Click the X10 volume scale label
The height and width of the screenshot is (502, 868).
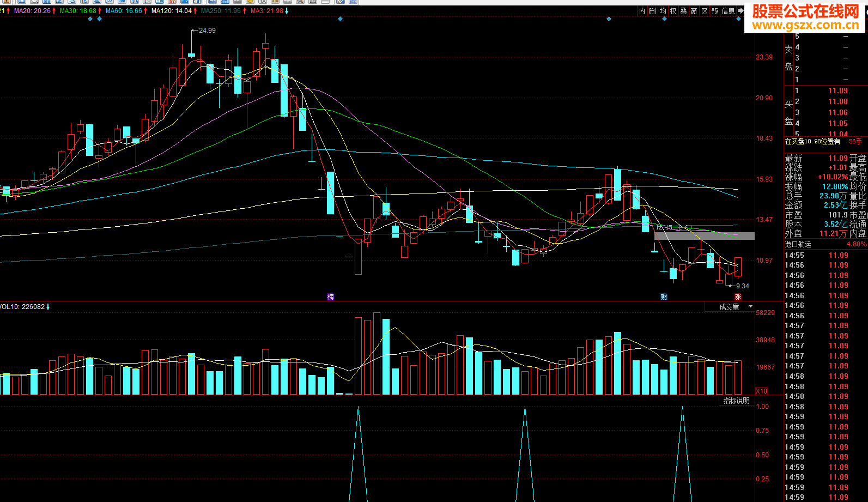point(761,391)
